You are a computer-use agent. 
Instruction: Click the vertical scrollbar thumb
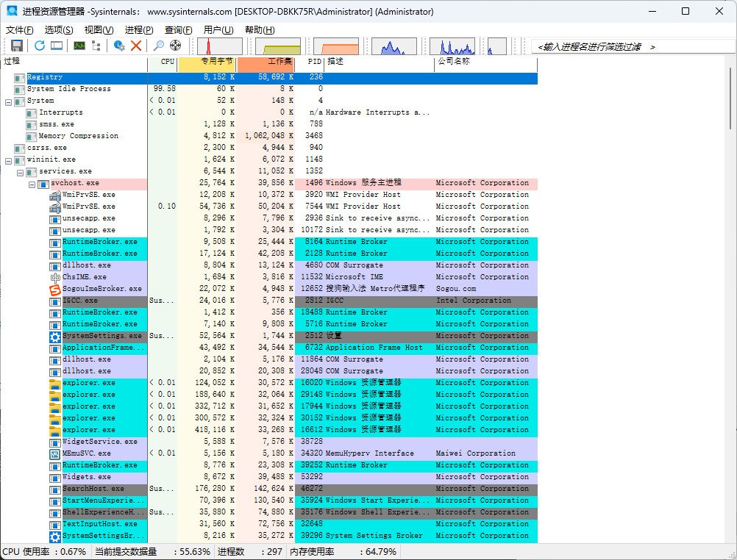[731, 98]
